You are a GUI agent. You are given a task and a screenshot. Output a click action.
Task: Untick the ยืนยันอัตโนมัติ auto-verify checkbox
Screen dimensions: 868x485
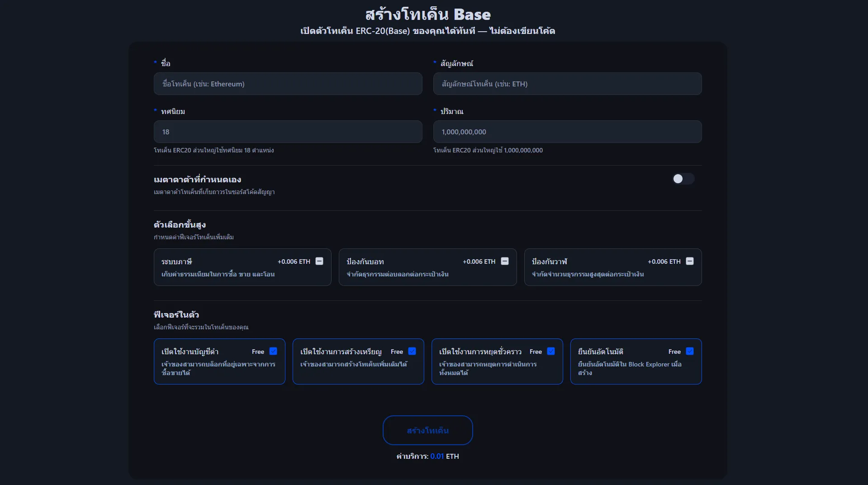(690, 351)
